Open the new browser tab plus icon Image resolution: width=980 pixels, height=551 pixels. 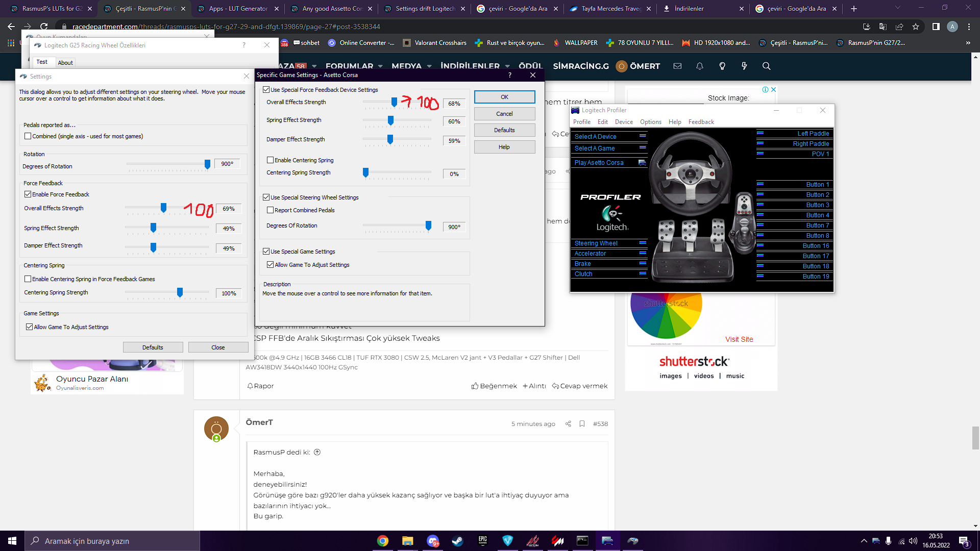click(854, 9)
